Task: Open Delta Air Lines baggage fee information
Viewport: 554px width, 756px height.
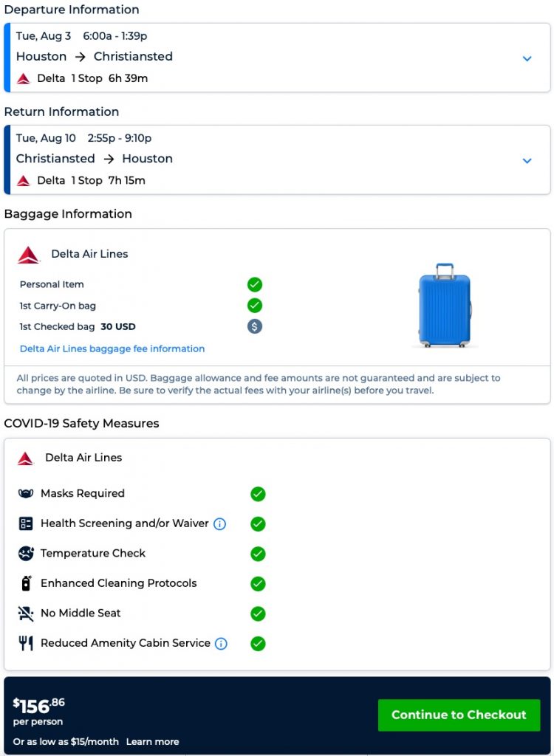Action: coord(112,348)
